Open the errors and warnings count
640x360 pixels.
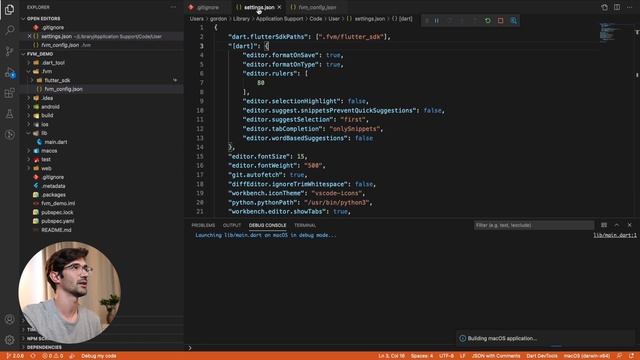pyautogui.click(x=53, y=356)
